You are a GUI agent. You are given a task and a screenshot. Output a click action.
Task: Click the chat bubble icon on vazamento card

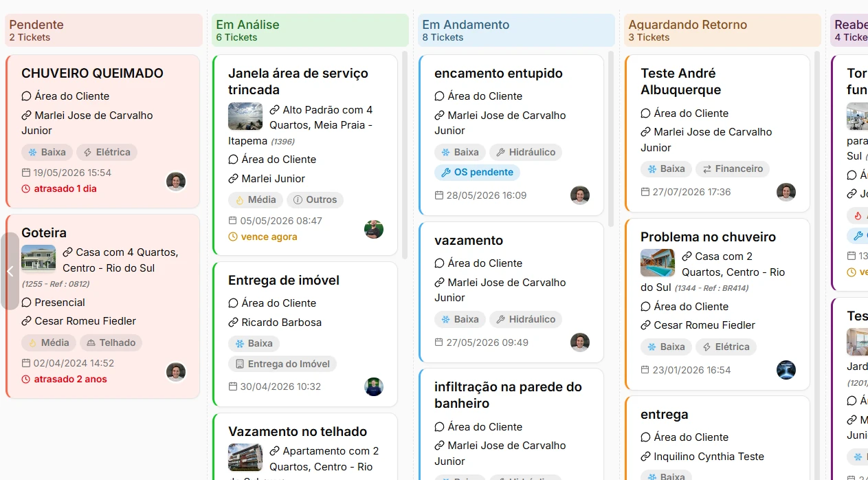(x=439, y=263)
